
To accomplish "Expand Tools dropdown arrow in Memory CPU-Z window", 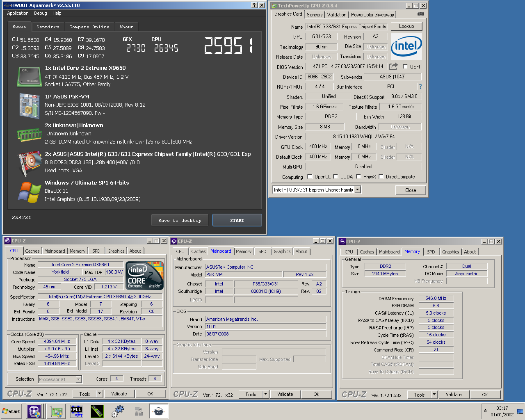I will (x=434, y=395).
